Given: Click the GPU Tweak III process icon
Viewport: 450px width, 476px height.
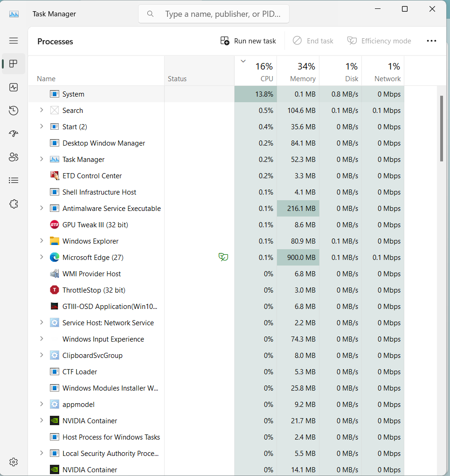Looking at the screenshot, I should click(x=54, y=224).
